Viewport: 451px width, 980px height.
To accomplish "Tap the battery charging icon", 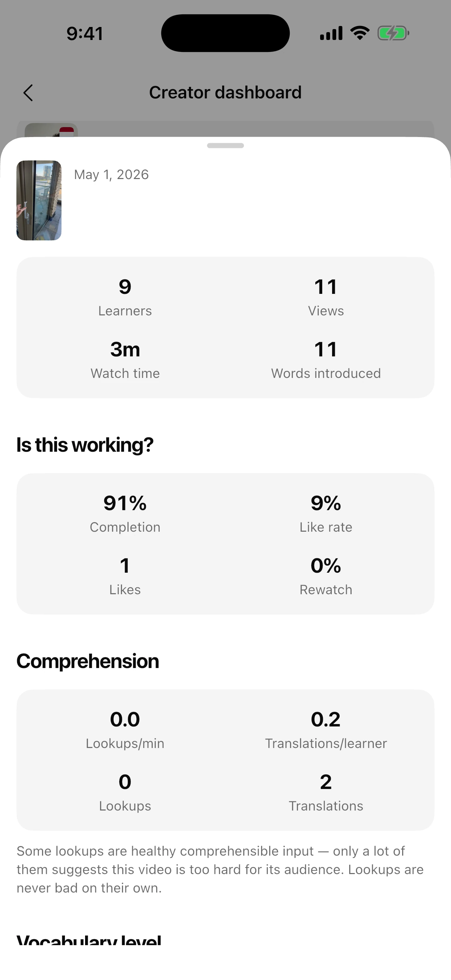I will click(393, 33).
